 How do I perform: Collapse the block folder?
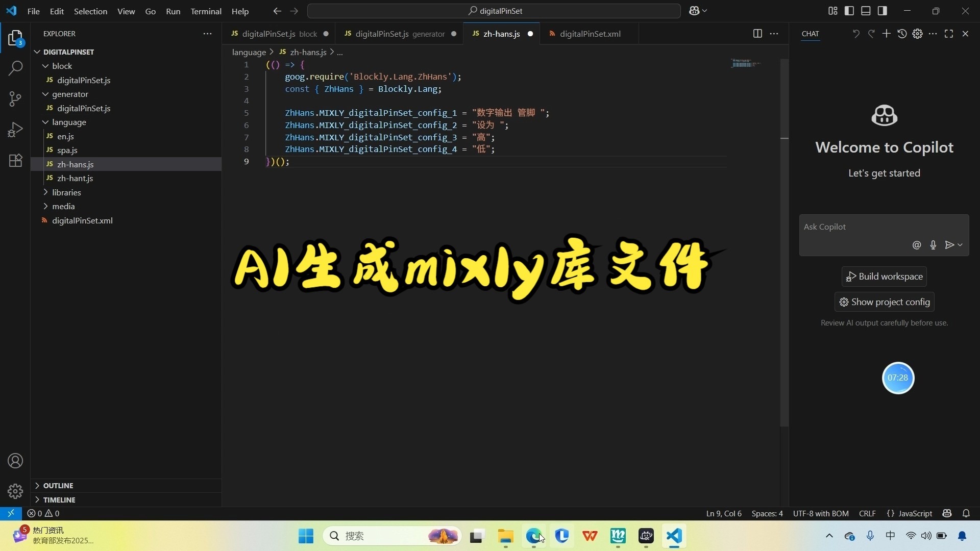click(x=45, y=66)
